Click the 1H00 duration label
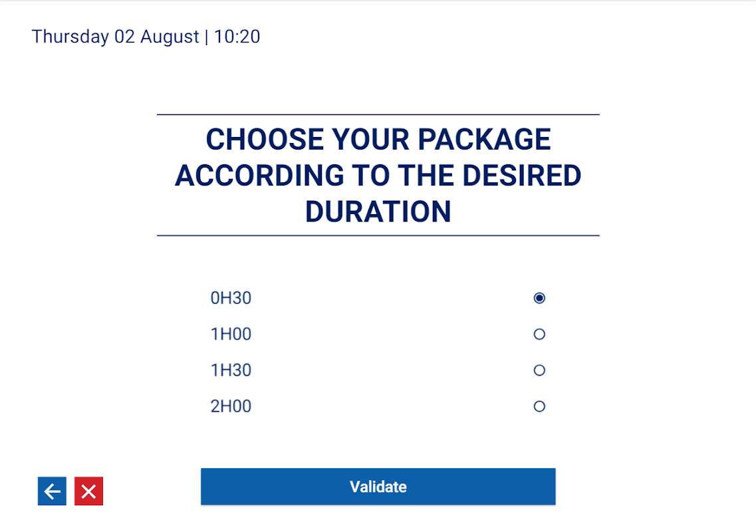 coord(231,334)
